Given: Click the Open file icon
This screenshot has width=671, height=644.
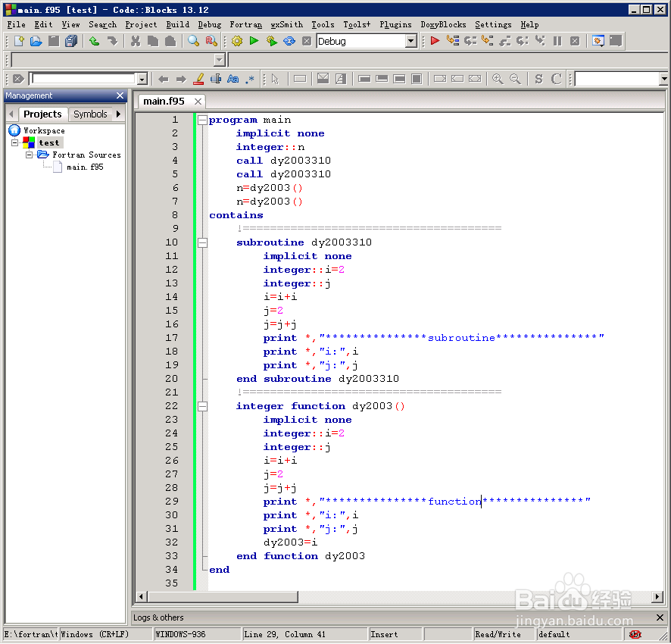Looking at the screenshot, I should (36, 41).
